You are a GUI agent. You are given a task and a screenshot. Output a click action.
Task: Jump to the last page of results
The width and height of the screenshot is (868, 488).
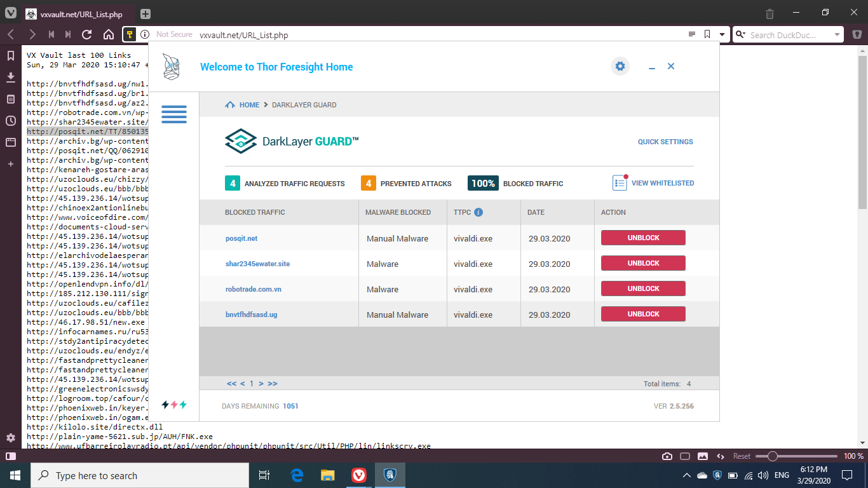(x=273, y=384)
